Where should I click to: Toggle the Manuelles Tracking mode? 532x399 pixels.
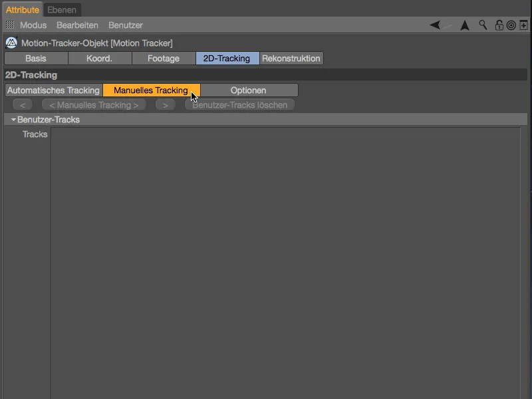pos(152,90)
